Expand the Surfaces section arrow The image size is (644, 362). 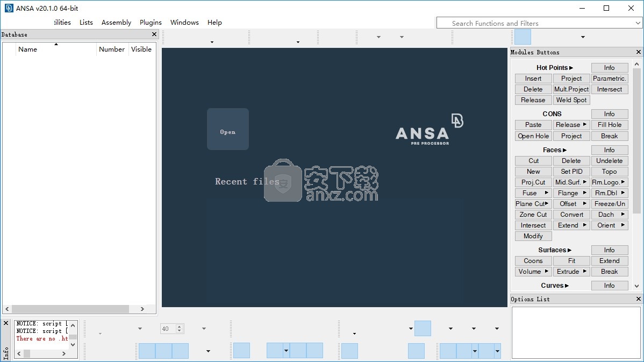coord(570,250)
